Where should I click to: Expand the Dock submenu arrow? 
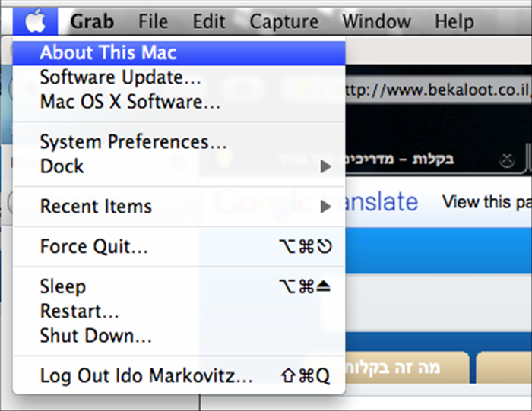click(x=326, y=166)
